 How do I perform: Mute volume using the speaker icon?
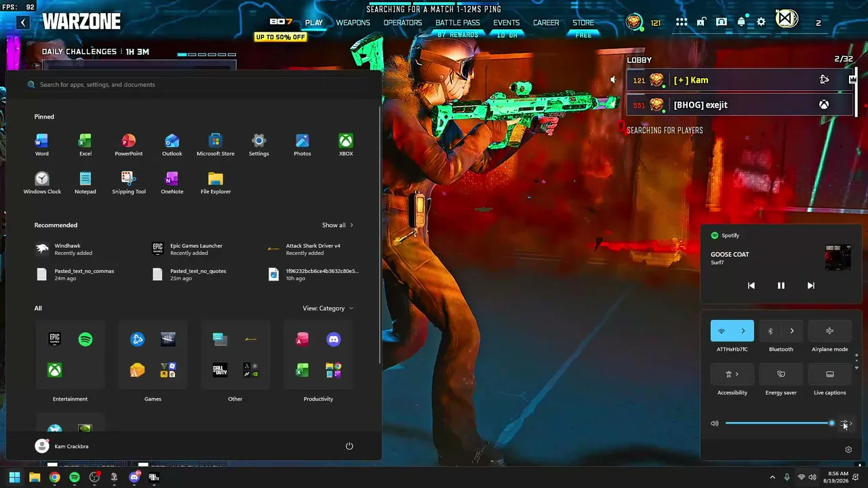pyautogui.click(x=715, y=424)
